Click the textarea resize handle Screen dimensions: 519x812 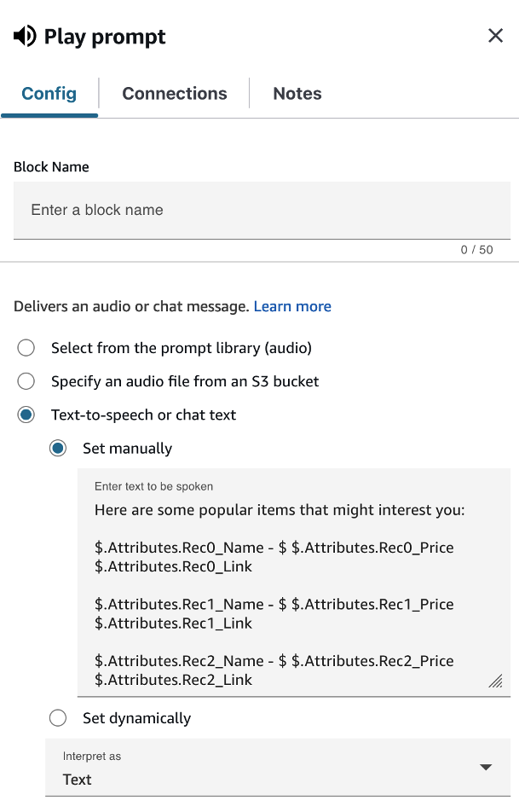495,681
